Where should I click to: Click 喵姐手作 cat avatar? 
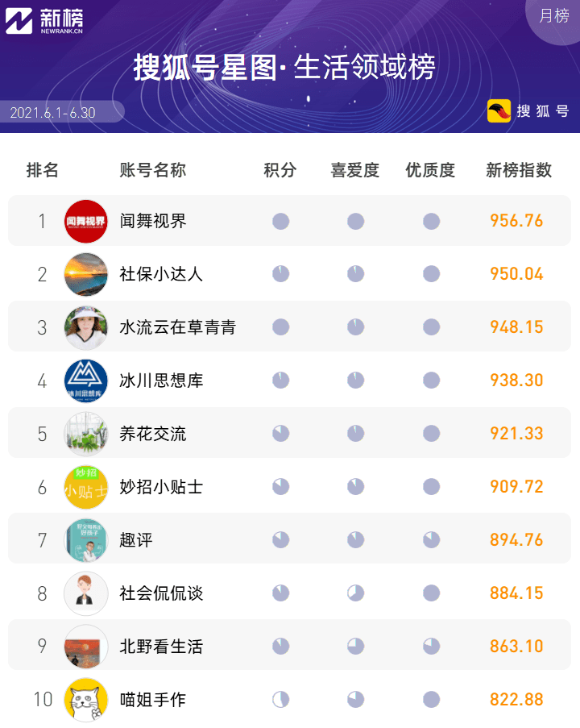(x=86, y=700)
